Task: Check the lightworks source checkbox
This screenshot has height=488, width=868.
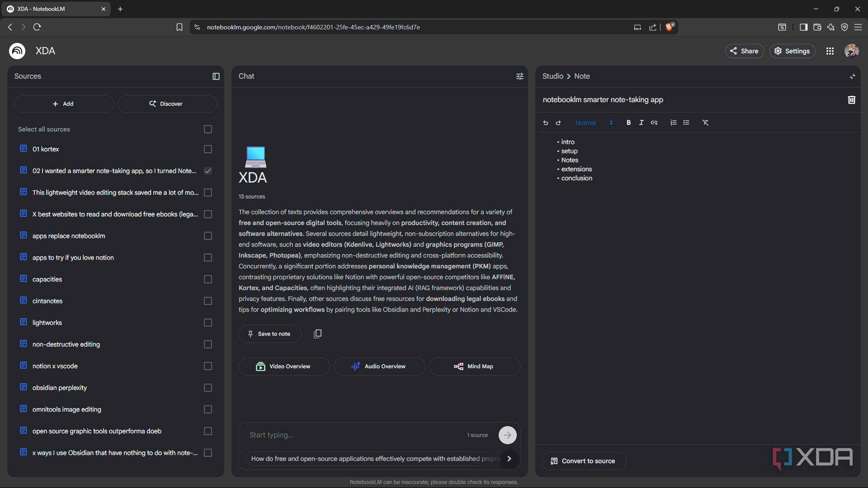Action: (208, 323)
